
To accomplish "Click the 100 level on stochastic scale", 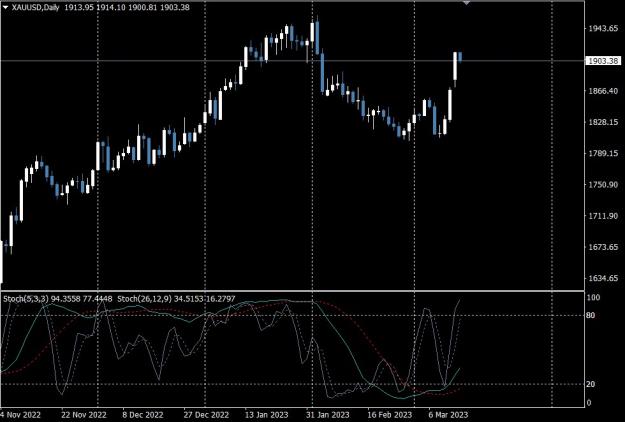I will coord(594,297).
